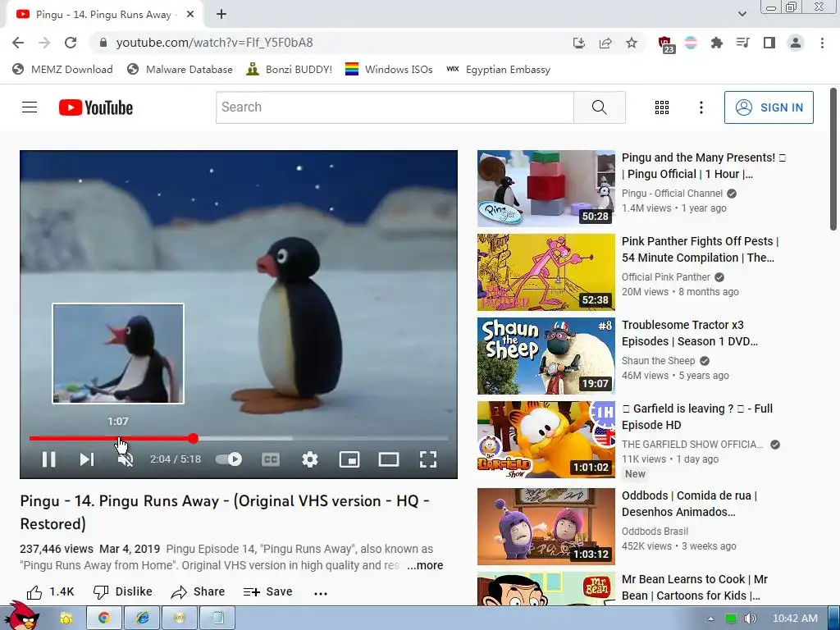The height and width of the screenshot is (630, 840).
Task: Open the Extensions puzzle icon
Action: (x=716, y=43)
